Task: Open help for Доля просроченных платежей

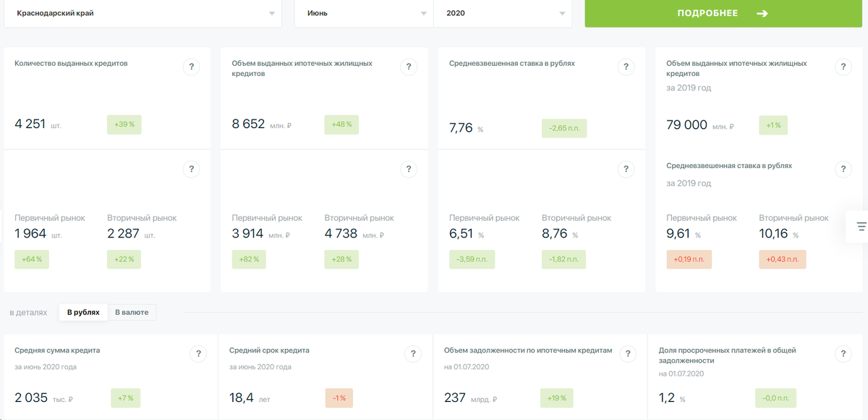Action: click(843, 354)
